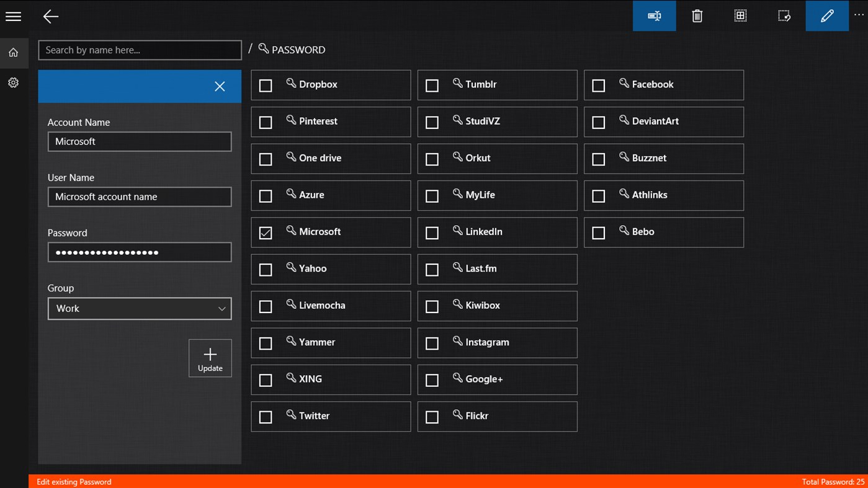This screenshot has width=868, height=488.
Task: Select the Instagram password entry
Action: point(432,343)
